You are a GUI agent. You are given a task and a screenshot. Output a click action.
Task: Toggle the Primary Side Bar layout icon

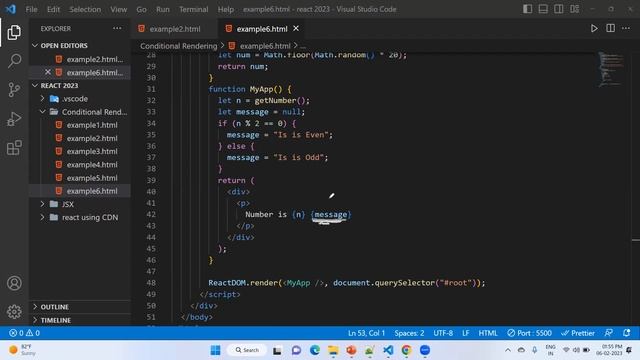click(x=527, y=9)
